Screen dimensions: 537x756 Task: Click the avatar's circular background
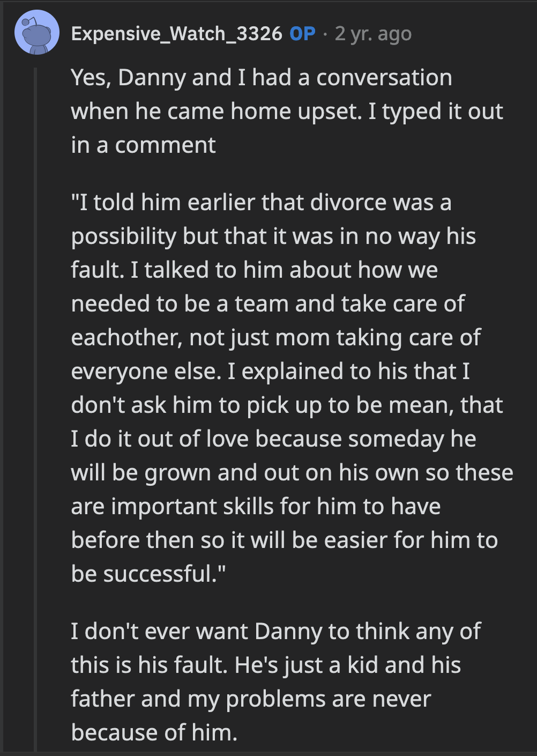[x=35, y=33]
